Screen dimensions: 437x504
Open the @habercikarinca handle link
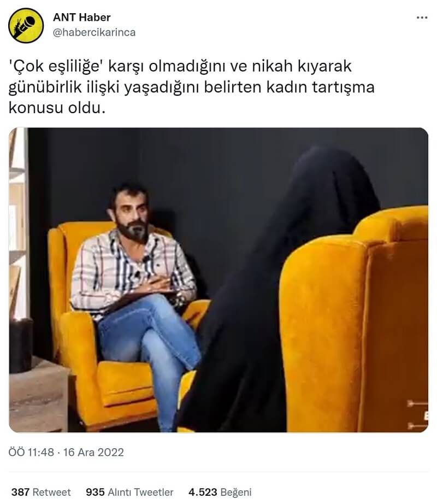[x=94, y=32]
